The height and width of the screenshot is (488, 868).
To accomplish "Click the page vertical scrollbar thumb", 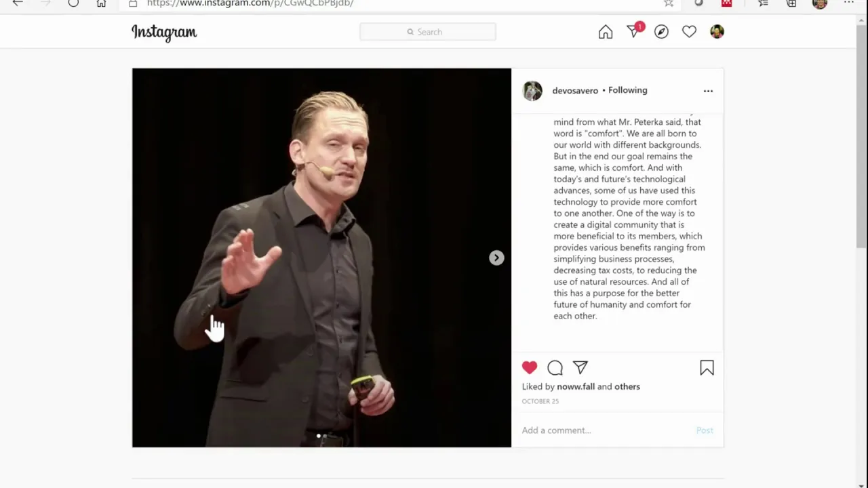I will (861, 136).
